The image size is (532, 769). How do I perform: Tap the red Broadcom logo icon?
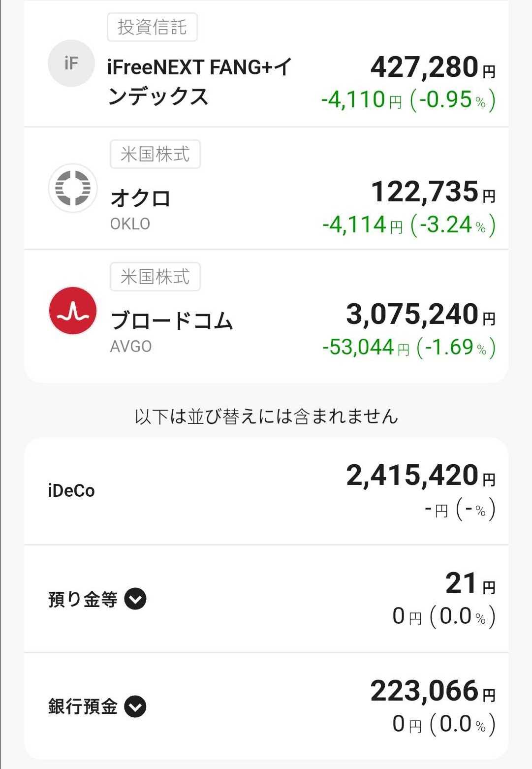(x=73, y=311)
